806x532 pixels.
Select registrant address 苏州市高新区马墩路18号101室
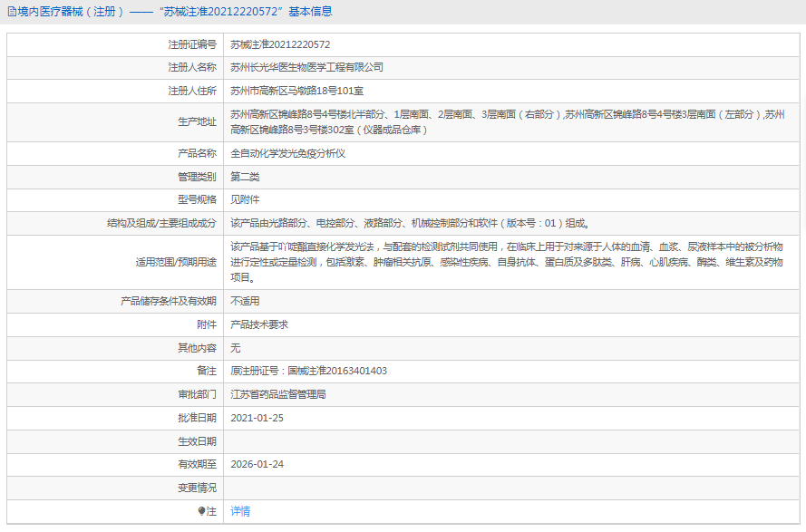pyautogui.click(x=297, y=91)
